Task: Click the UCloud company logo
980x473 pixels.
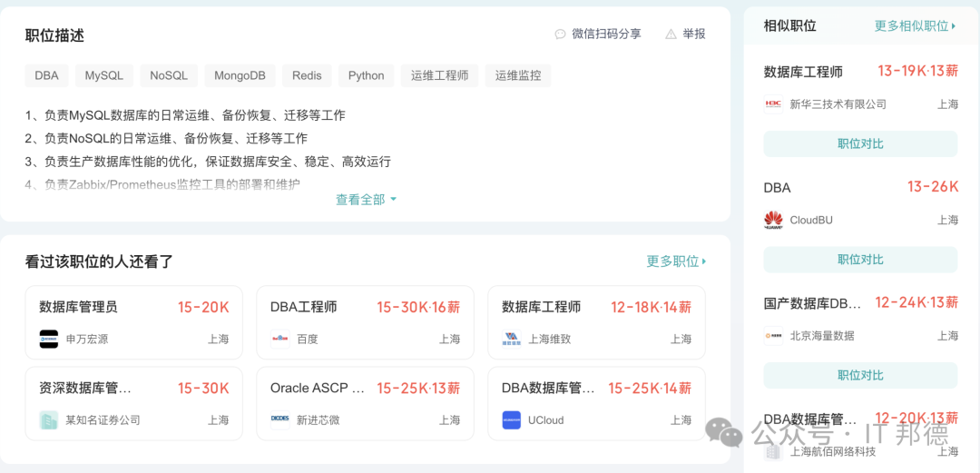Action: (511, 419)
